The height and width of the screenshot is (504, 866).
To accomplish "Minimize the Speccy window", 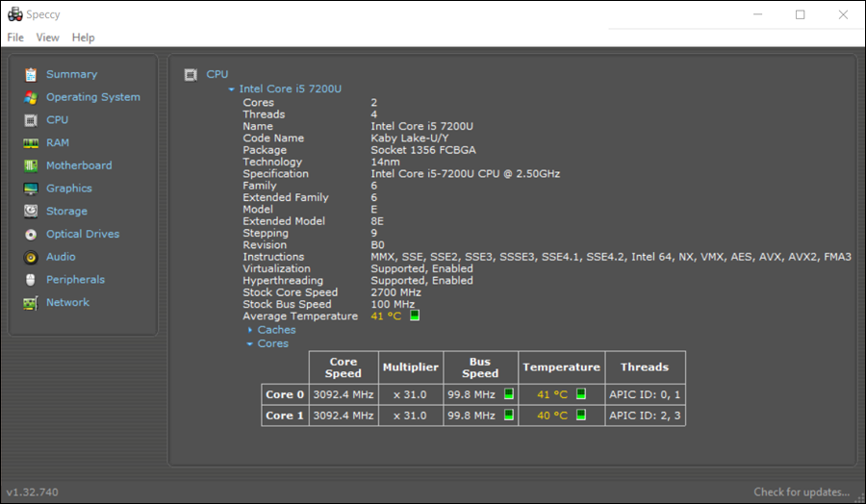I will click(758, 14).
